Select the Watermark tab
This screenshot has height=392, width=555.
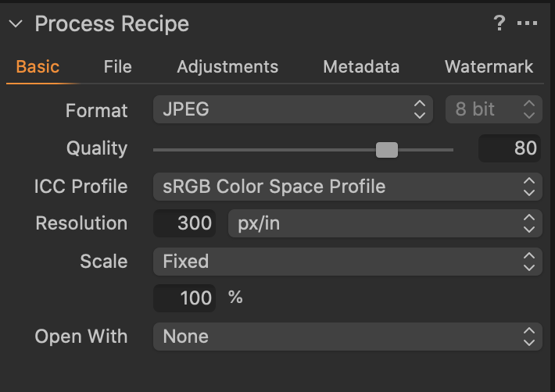point(489,67)
